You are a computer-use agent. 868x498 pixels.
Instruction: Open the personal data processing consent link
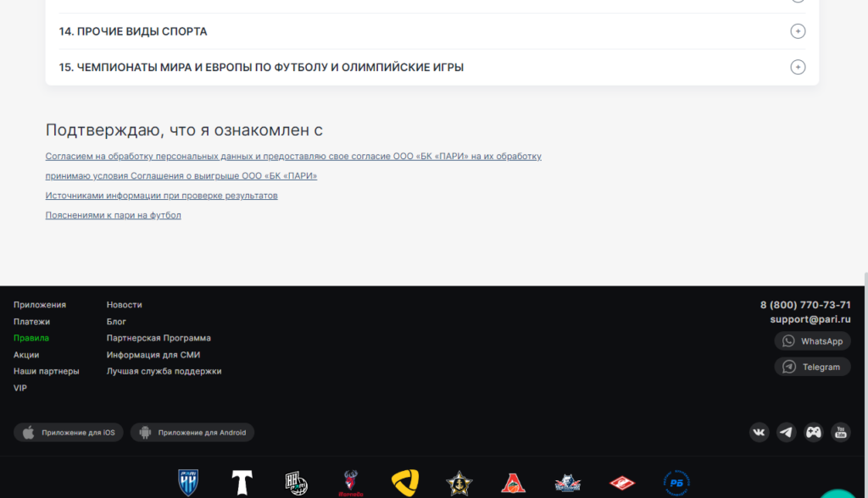(293, 156)
